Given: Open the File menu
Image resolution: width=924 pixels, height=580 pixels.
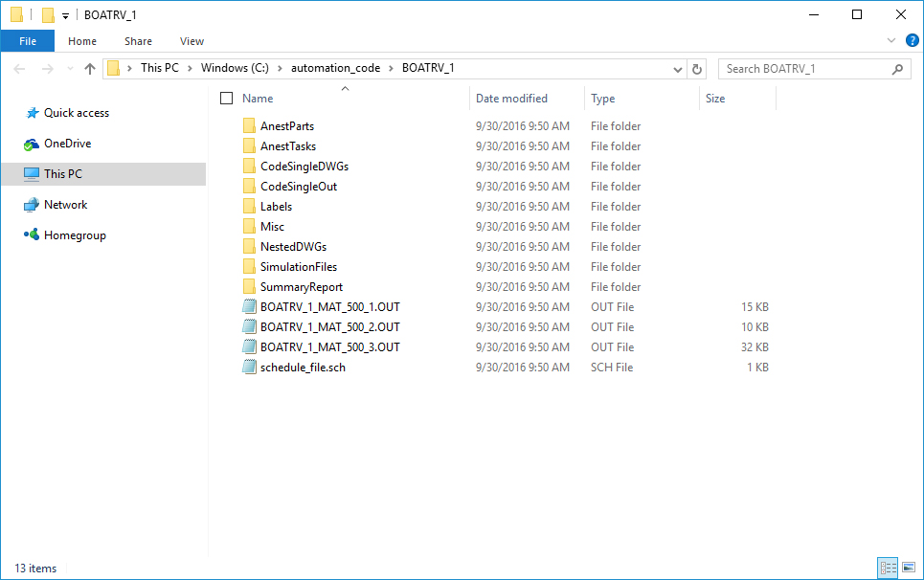Looking at the screenshot, I should [x=28, y=41].
